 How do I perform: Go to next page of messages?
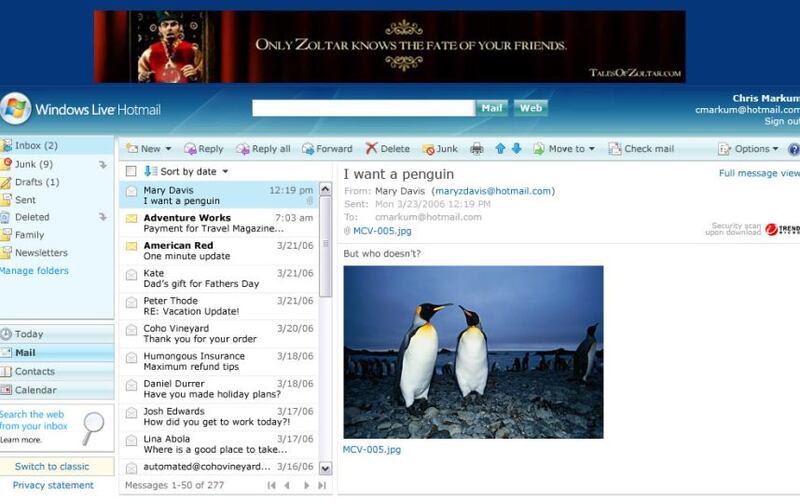pos(306,485)
